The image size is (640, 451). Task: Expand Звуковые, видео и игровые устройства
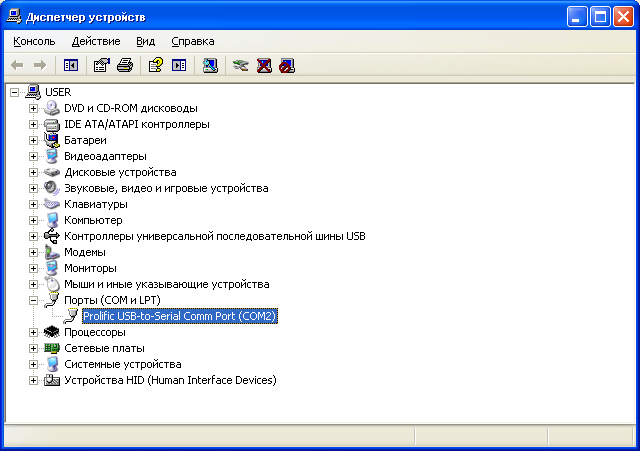point(33,188)
